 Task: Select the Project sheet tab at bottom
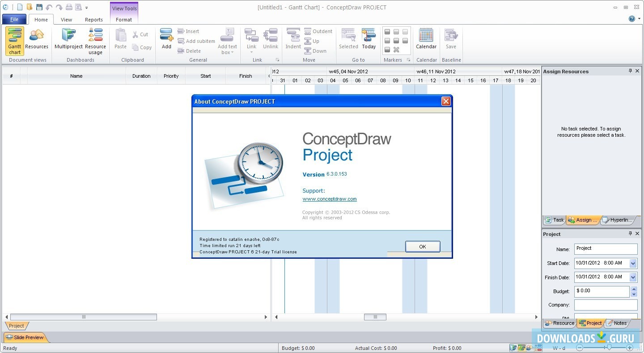click(17, 326)
